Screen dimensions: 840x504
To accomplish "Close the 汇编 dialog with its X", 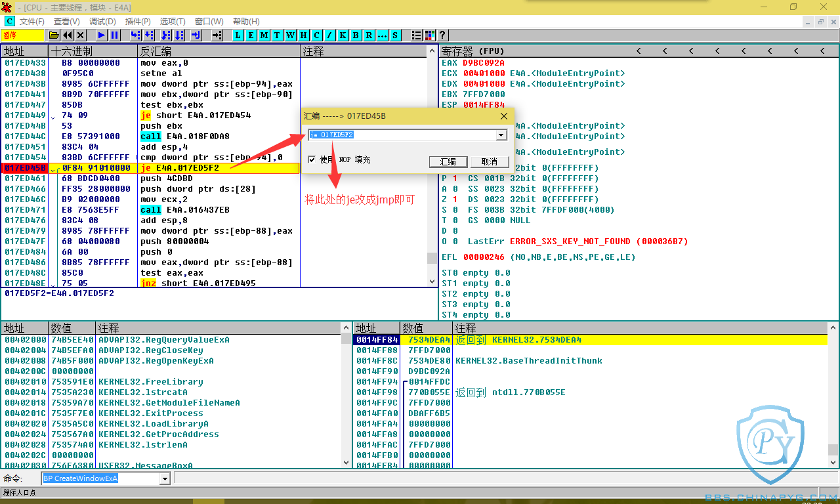I will point(504,116).
